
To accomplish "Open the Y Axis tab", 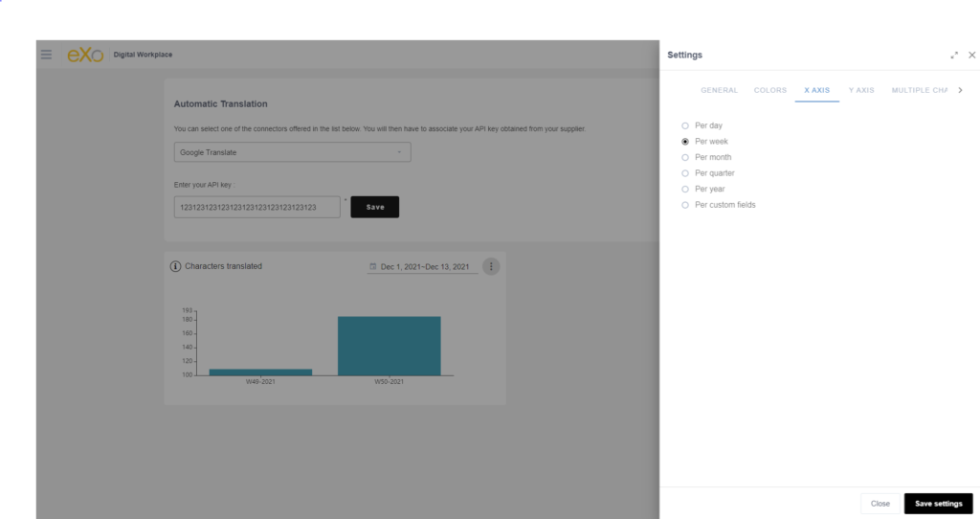I will (861, 90).
